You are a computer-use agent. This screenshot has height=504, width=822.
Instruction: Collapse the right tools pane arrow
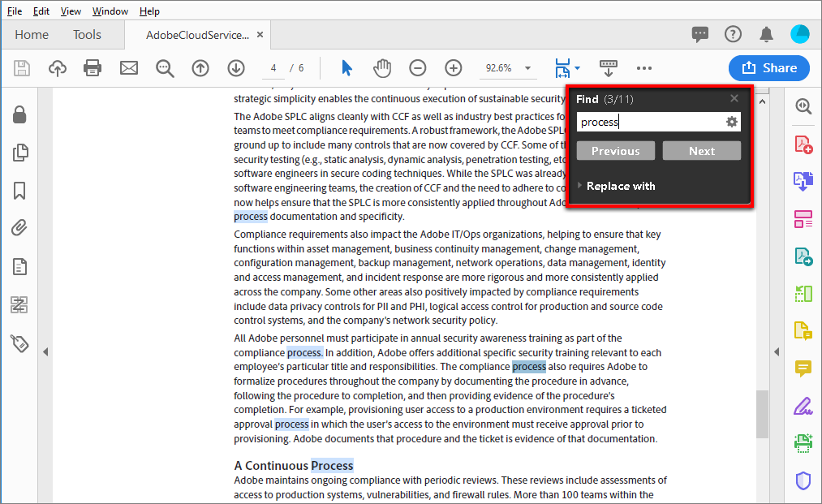[x=777, y=352]
